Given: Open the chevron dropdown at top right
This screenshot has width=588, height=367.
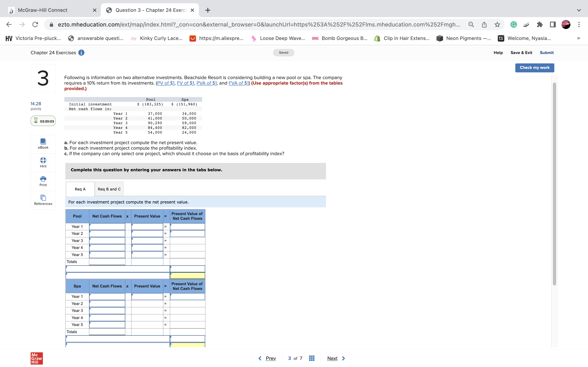Looking at the screenshot, I should tap(579, 10).
